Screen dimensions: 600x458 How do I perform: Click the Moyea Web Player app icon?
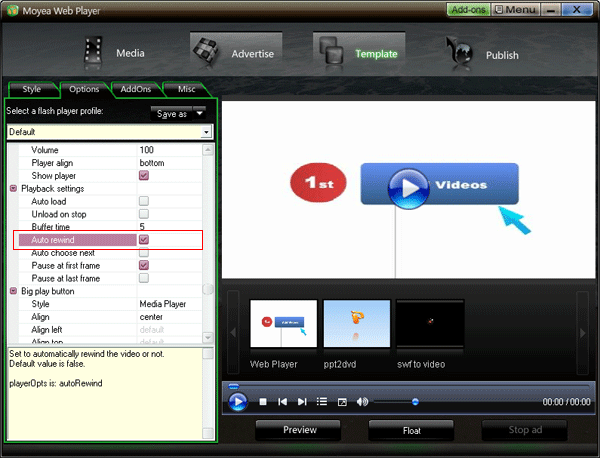coord(12,10)
